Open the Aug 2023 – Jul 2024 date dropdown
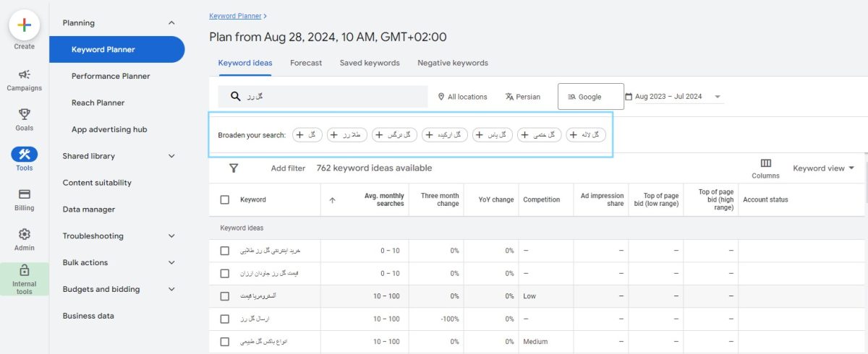This screenshot has height=354, width=868. tap(678, 97)
